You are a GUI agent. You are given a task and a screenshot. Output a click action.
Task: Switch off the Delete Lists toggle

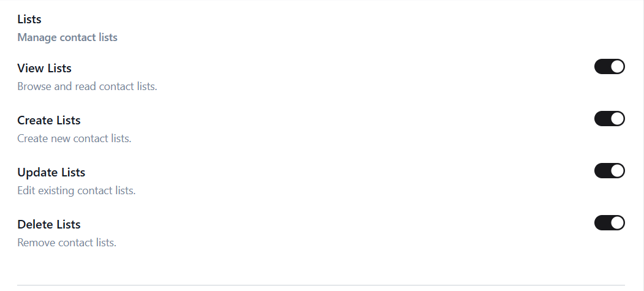pyautogui.click(x=610, y=223)
